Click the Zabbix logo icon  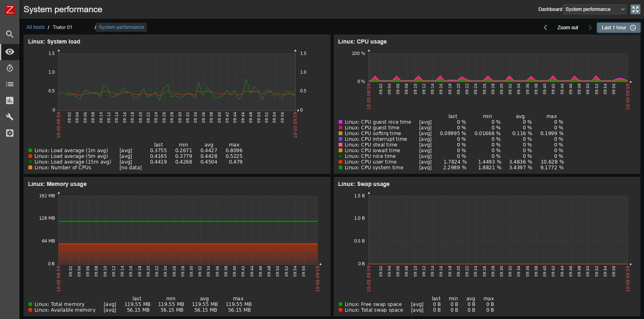point(10,10)
